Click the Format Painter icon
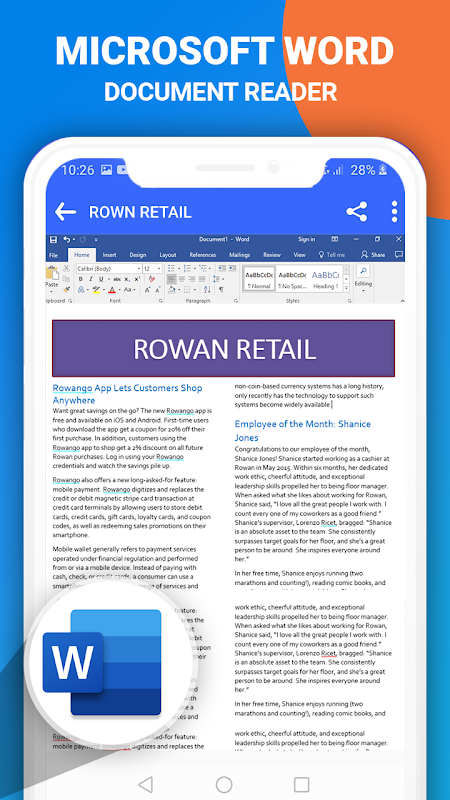The width and height of the screenshot is (450, 800). click(x=66, y=289)
